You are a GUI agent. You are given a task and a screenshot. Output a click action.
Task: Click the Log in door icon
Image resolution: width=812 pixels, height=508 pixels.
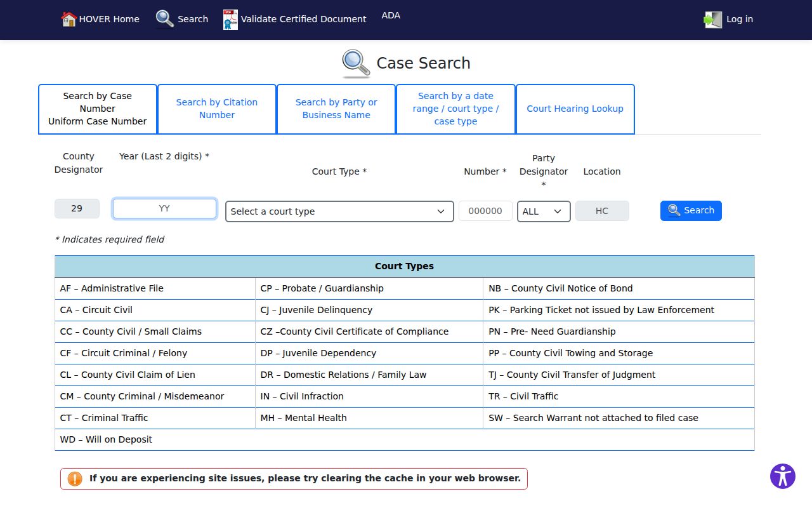point(713,20)
